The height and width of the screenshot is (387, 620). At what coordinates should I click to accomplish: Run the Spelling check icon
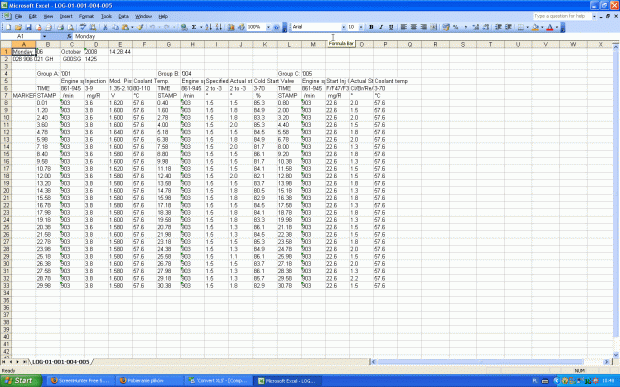[x=83, y=27]
